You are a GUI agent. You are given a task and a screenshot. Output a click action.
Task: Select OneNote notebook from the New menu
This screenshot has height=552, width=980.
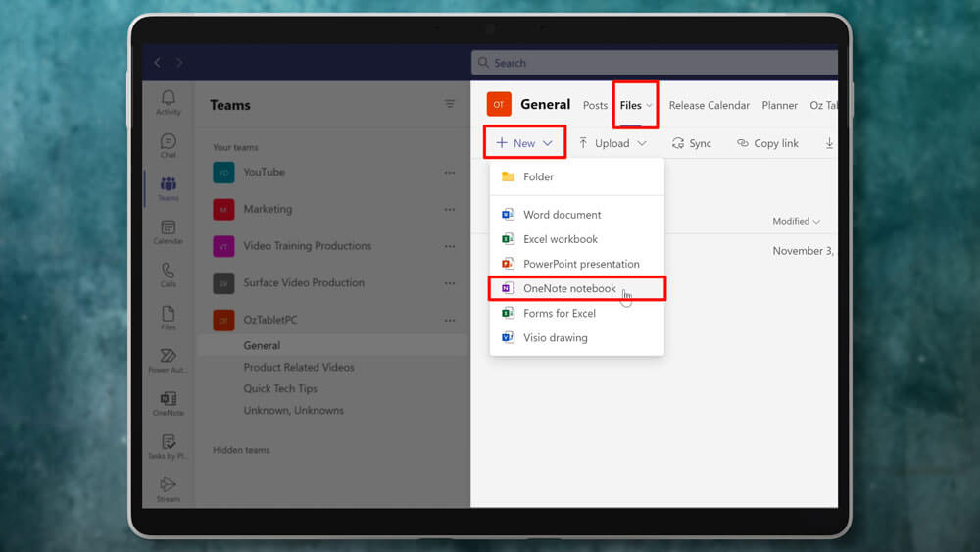[569, 288]
